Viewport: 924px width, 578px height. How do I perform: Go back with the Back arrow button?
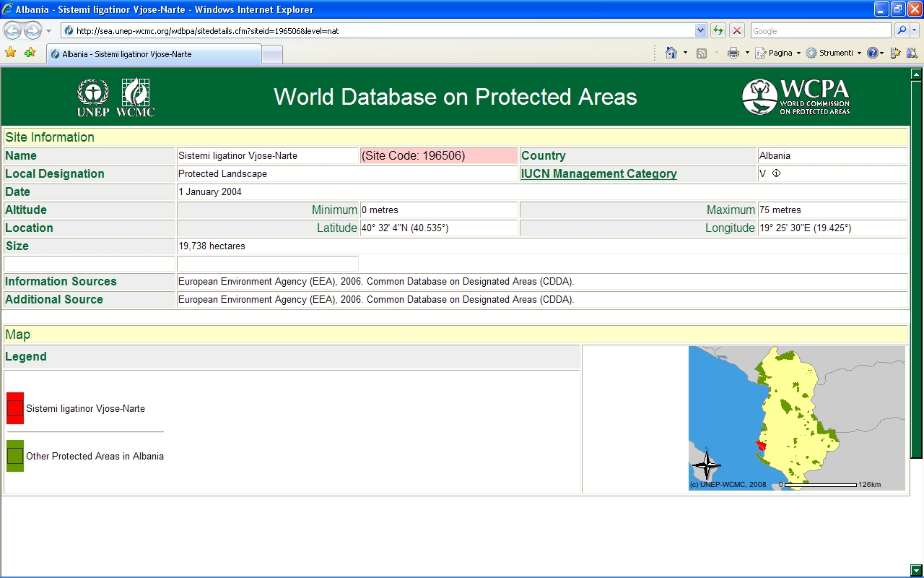[12, 30]
